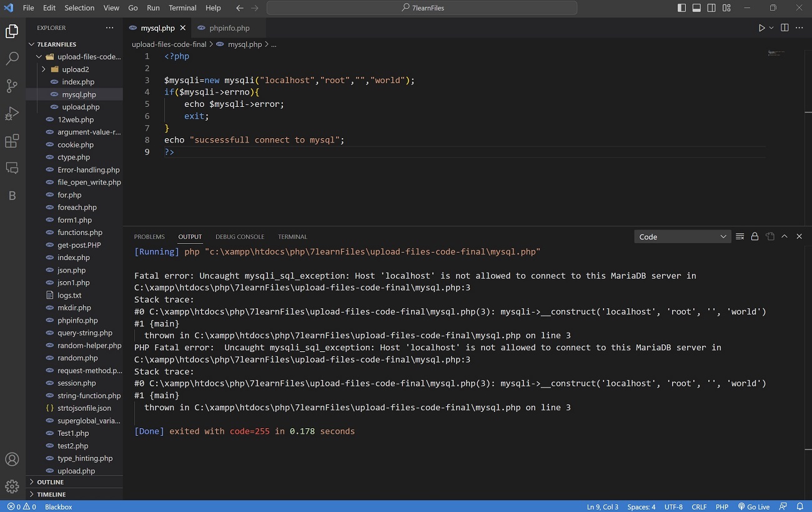The width and height of the screenshot is (812, 512).
Task: Open the Accounts icon
Action: coord(12,459)
